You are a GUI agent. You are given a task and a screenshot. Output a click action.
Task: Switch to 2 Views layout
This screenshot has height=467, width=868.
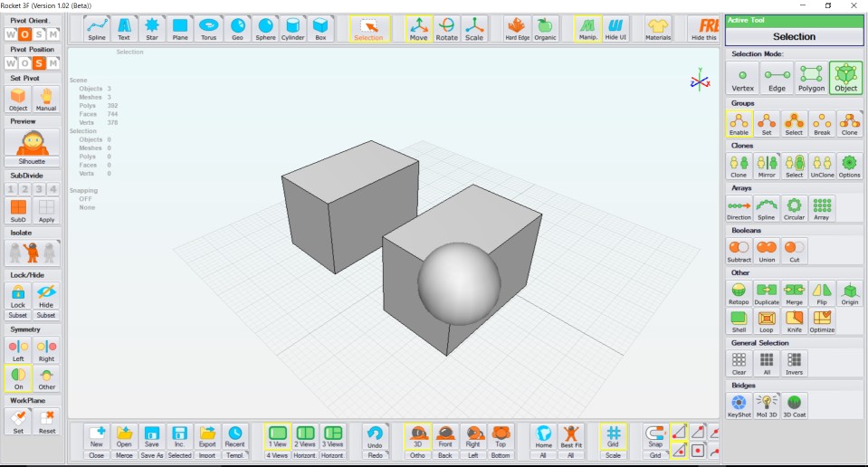click(x=304, y=436)
